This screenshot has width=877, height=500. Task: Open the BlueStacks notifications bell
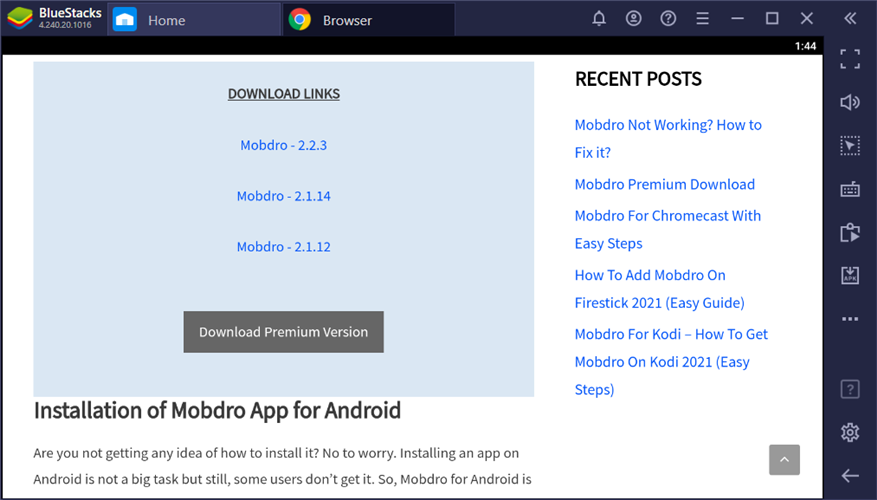pyautogui.click(x=599, y=19)
